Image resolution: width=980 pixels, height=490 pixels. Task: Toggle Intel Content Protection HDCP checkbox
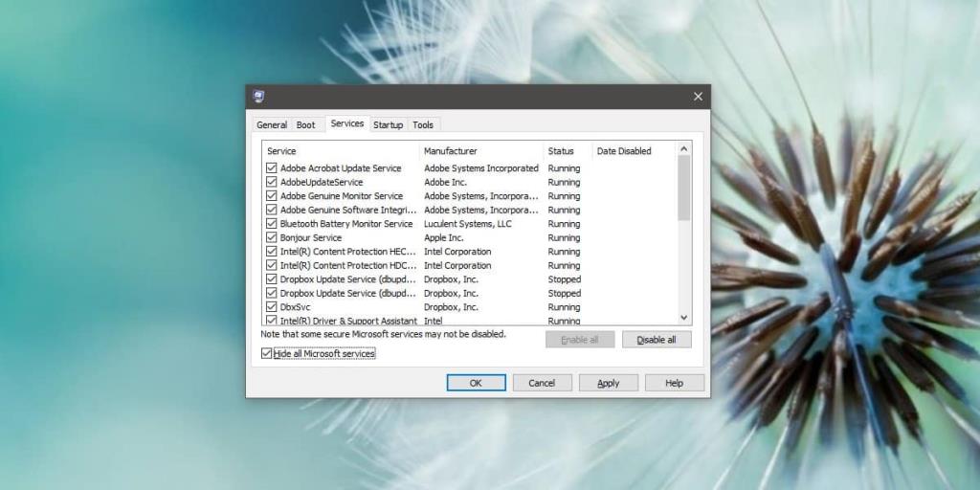pos(271,265)
